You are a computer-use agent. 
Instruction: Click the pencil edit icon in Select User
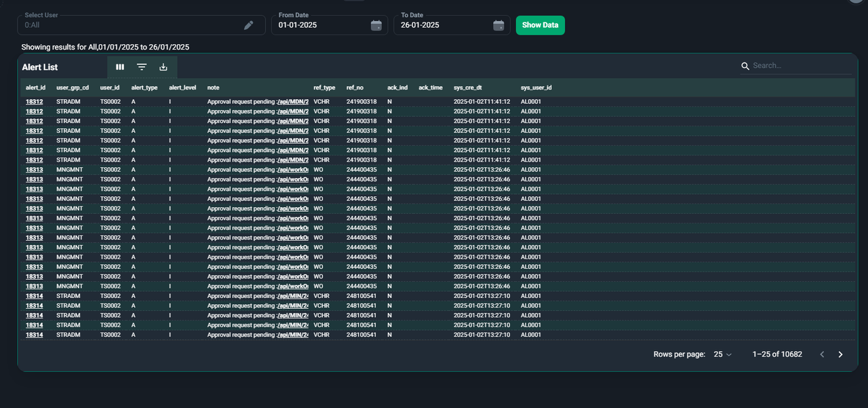[249, 25]
